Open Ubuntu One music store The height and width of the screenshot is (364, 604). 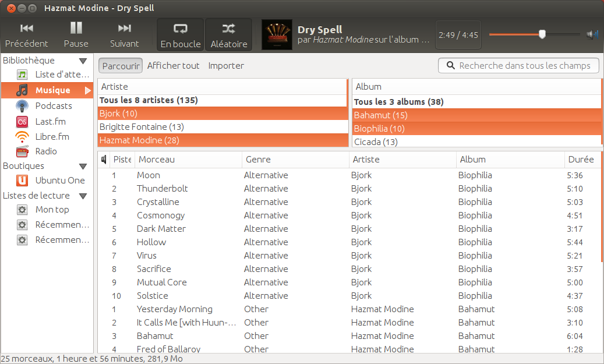point(47,181)
